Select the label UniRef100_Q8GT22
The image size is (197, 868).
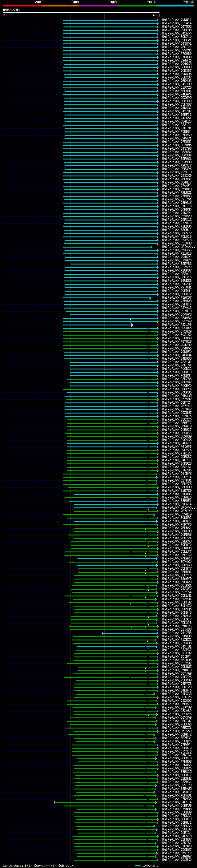[176, 47]
